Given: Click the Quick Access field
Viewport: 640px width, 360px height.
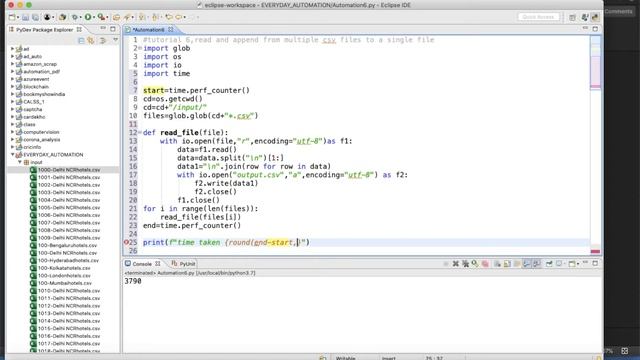Looking at the screenshot, I should [x=538, y=17].
